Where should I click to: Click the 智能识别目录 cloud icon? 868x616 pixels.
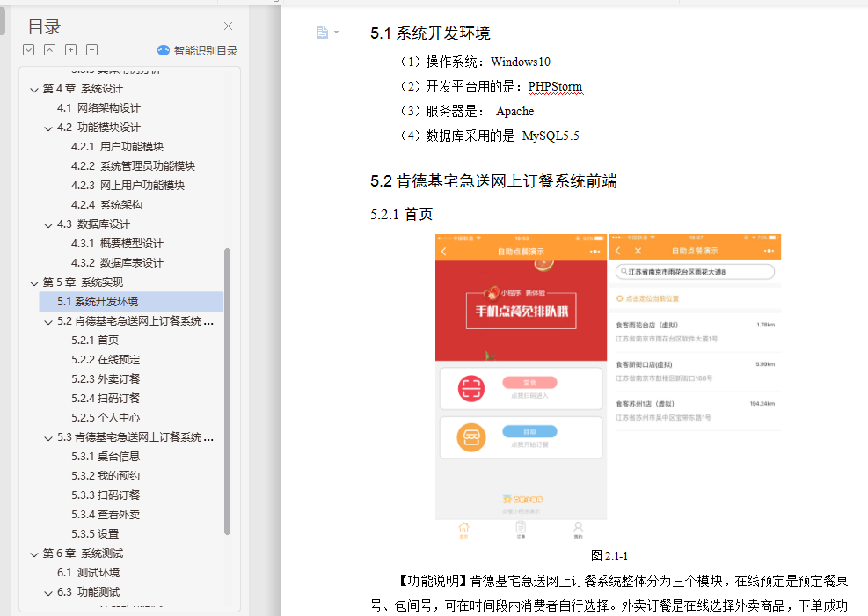(x=164, y=50)
